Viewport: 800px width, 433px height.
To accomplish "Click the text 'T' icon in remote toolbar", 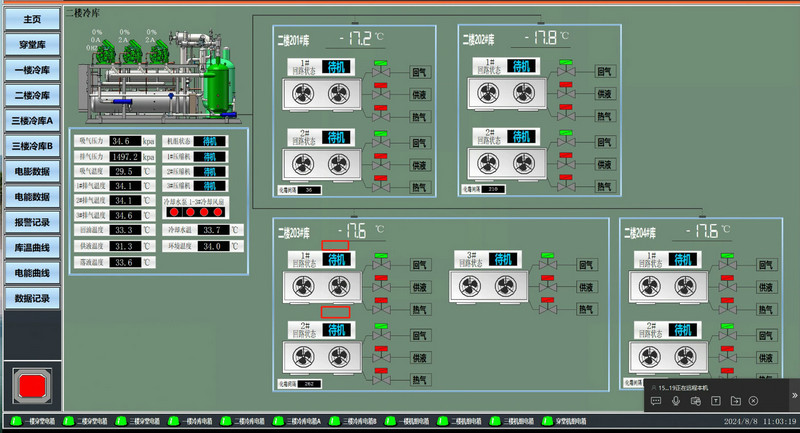I will pos(715,401).
